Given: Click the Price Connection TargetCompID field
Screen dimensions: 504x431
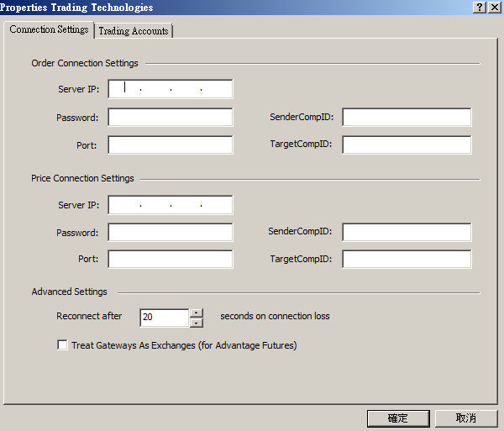Looking at the screenshot, I should pos(407,259).
